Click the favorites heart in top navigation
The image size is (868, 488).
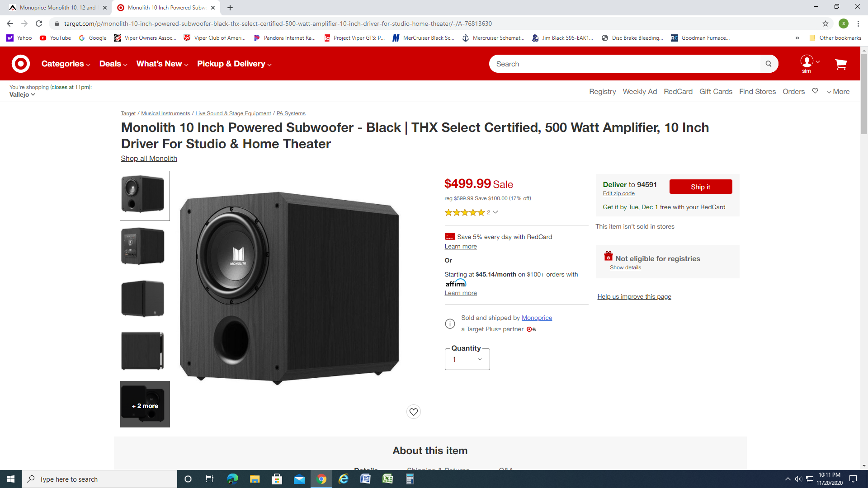coord(815,91)
